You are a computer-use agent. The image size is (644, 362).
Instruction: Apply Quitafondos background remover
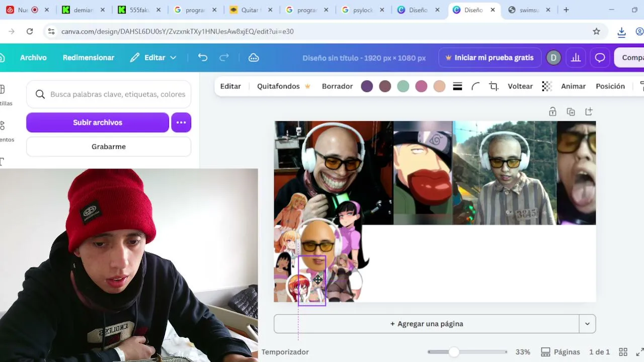coord(283,86)
